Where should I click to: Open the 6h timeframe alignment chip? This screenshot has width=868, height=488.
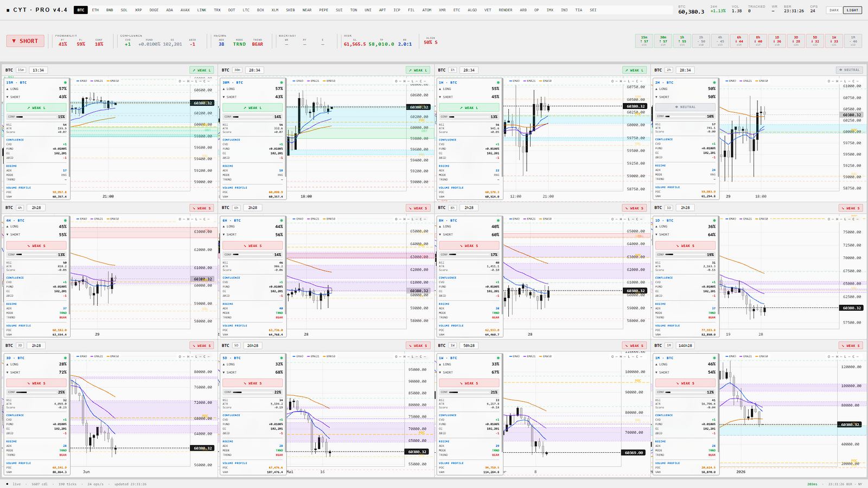point(739,41)
